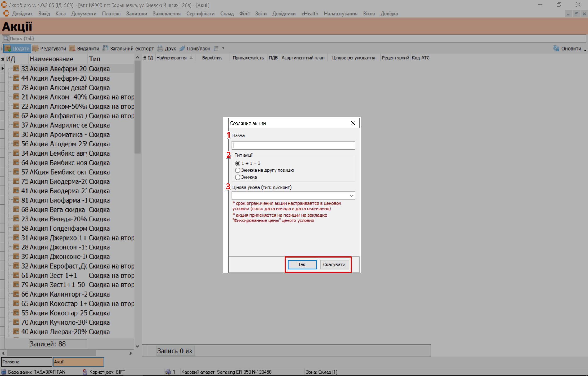Select the 1 + 1 = 3 radio option
The width and height of the screenshot is (588, 376).
238,163
